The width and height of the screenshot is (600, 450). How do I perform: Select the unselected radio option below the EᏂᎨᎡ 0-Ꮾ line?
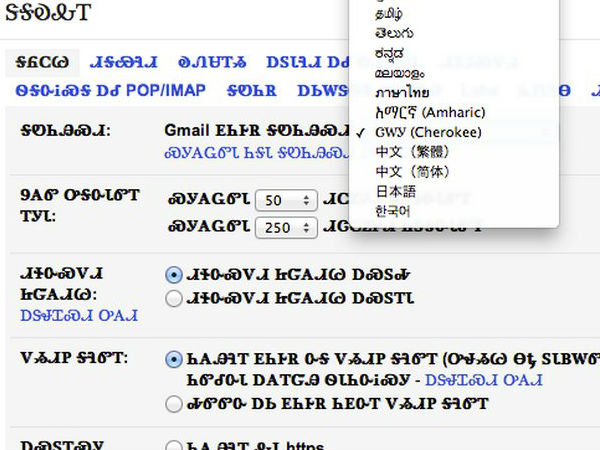tap(174, 403)
